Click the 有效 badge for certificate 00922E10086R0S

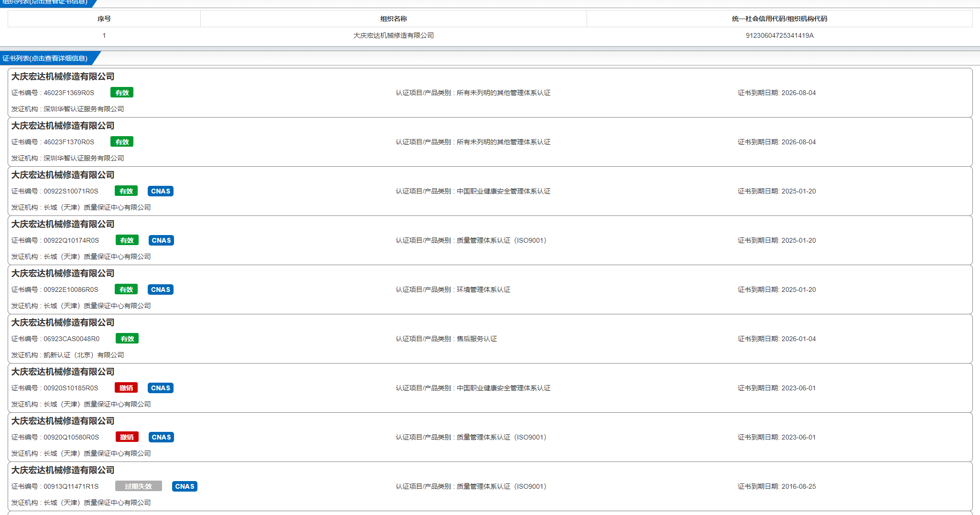126,290
